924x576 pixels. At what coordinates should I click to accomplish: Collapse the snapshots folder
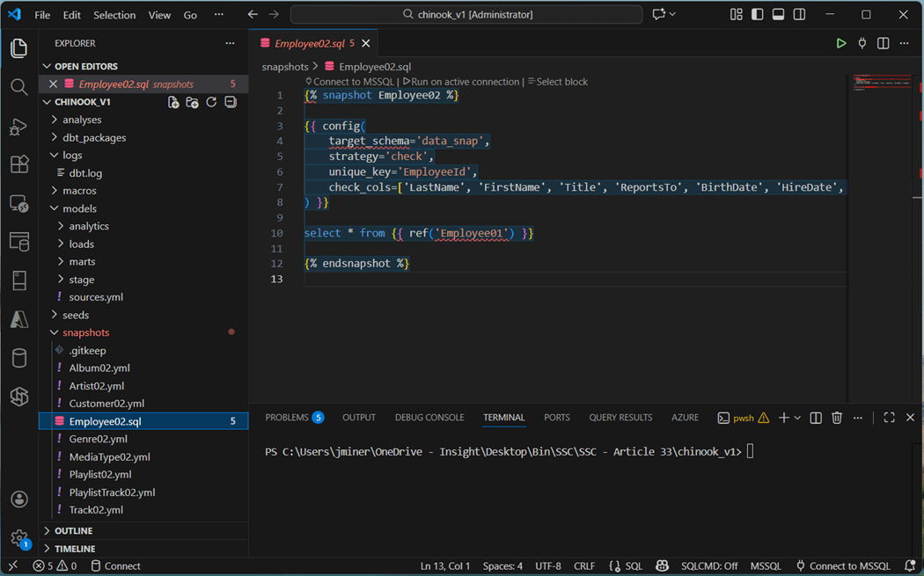85,332
